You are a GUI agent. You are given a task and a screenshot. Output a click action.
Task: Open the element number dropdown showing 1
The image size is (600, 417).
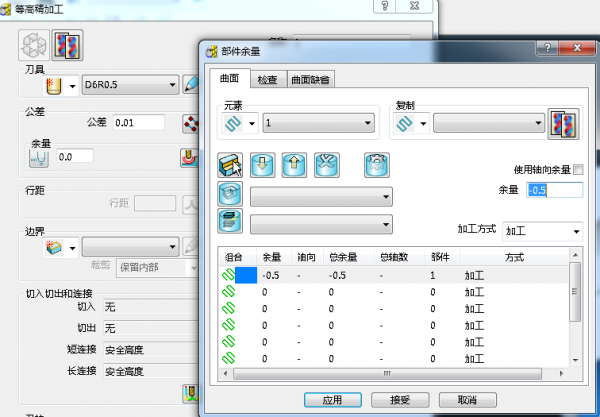point(318,123)
